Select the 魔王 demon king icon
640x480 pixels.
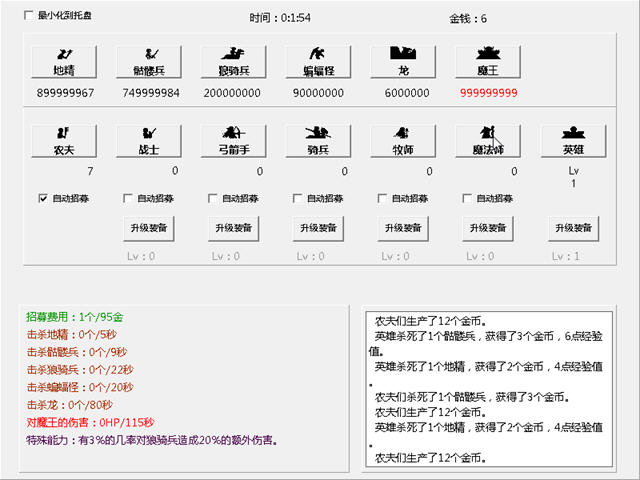click(x=489, y=62)
